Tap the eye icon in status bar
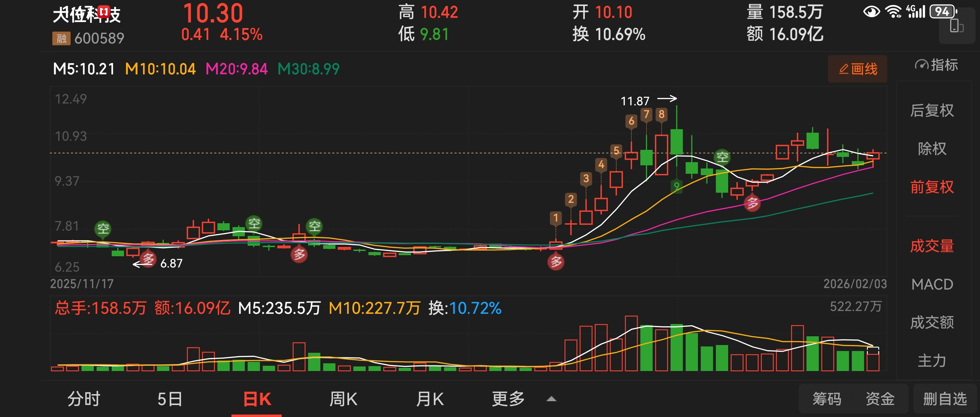The image size is (980, 417). point(871,11)
